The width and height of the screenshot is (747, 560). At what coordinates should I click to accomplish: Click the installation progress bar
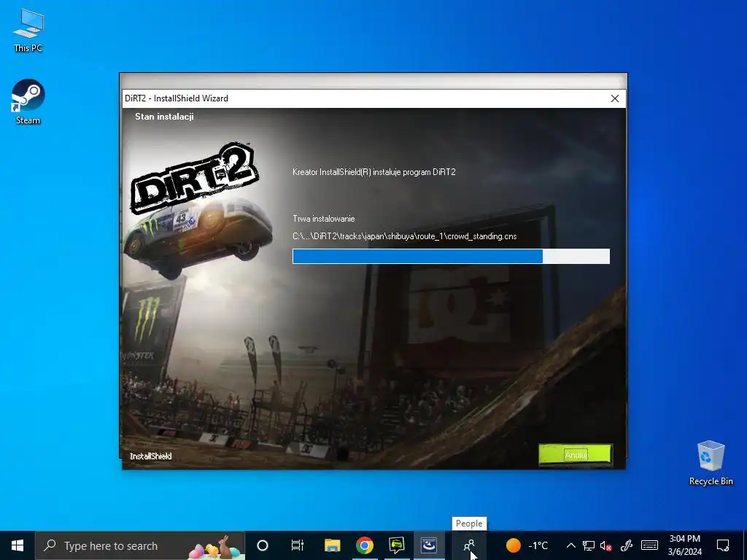point(451,256)
